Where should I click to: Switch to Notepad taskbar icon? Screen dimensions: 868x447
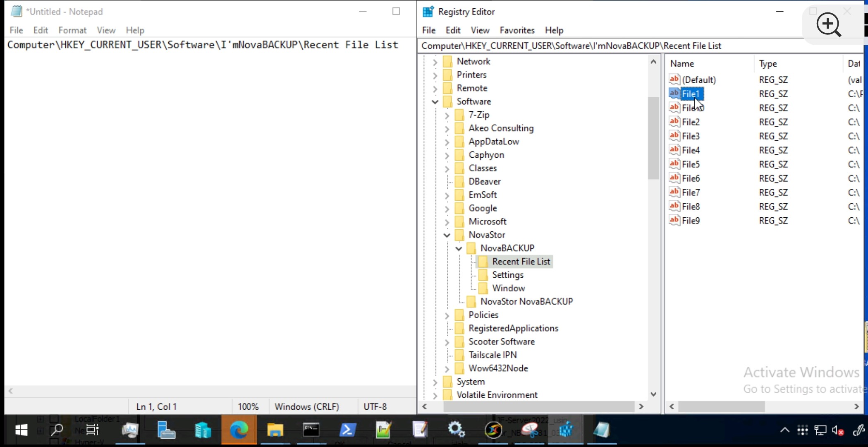(x=601, y=430)
